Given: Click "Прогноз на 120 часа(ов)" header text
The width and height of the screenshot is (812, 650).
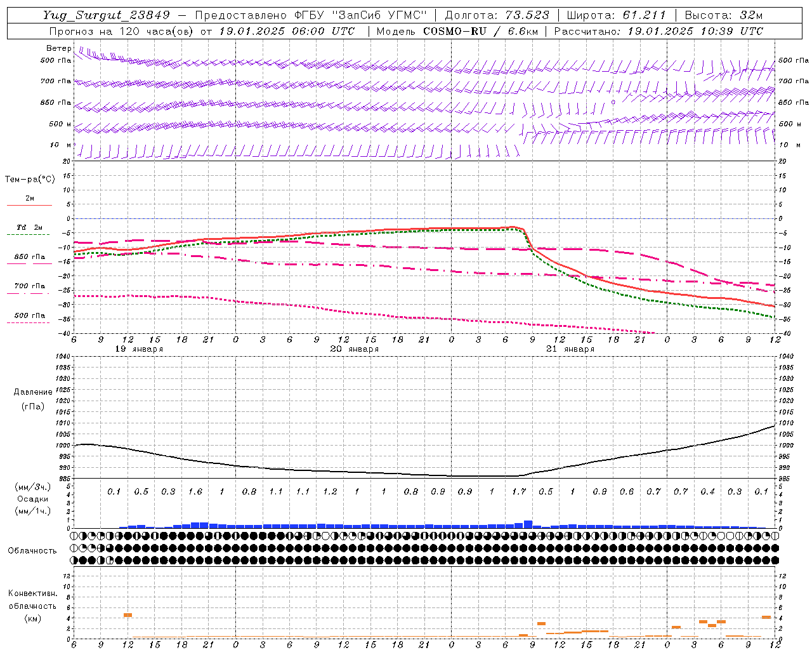Looking at the screenshot, I should 122,31.
